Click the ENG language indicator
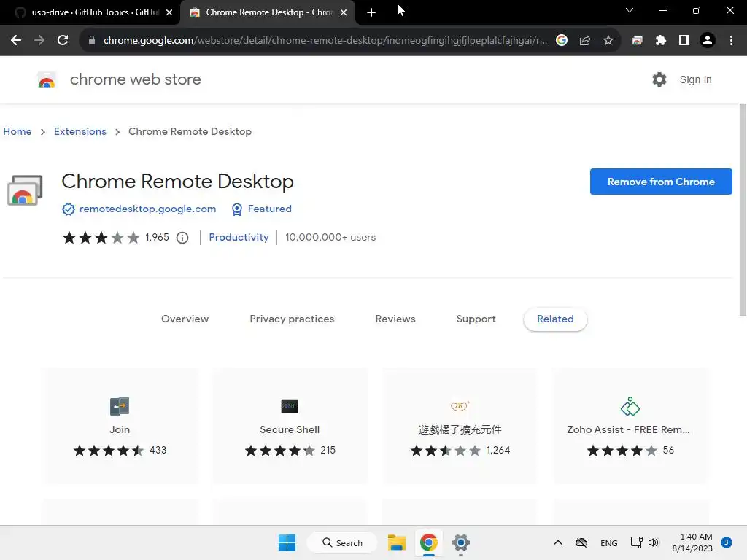The height and width of the screenshot is (560, 747). [609, 542]
